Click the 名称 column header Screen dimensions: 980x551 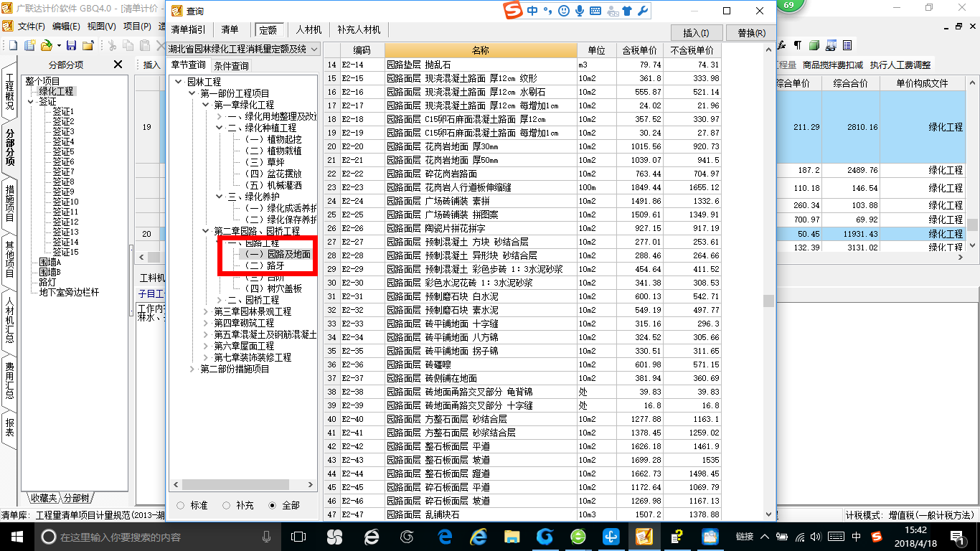(481, 50)
